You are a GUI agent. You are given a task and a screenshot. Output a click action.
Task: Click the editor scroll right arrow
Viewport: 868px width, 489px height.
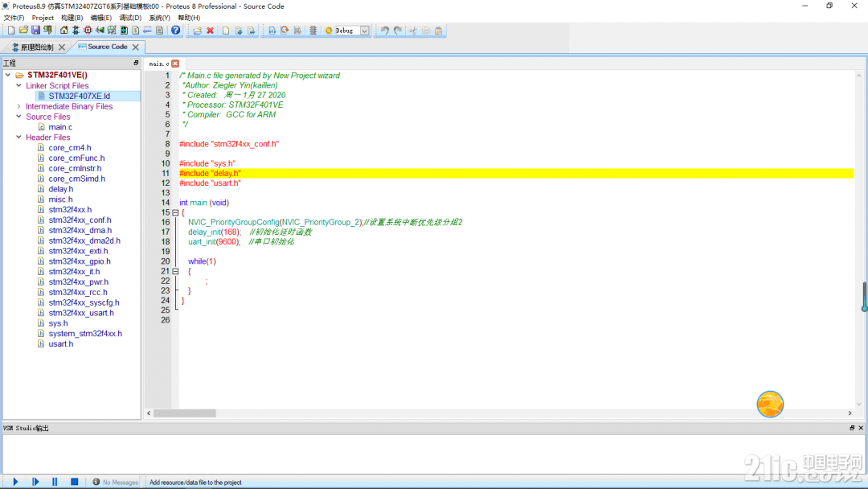click(x=850, y=413)
